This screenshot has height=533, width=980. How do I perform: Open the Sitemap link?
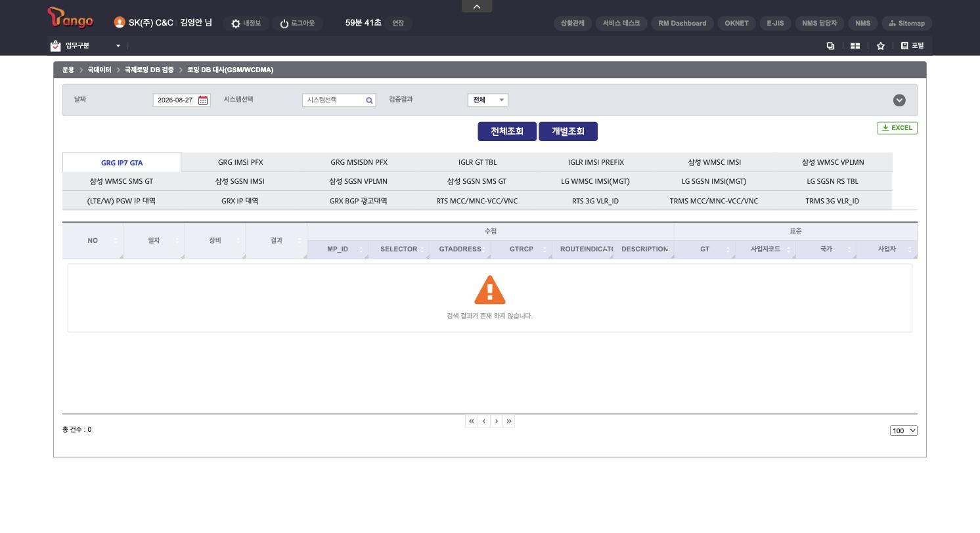906,23
